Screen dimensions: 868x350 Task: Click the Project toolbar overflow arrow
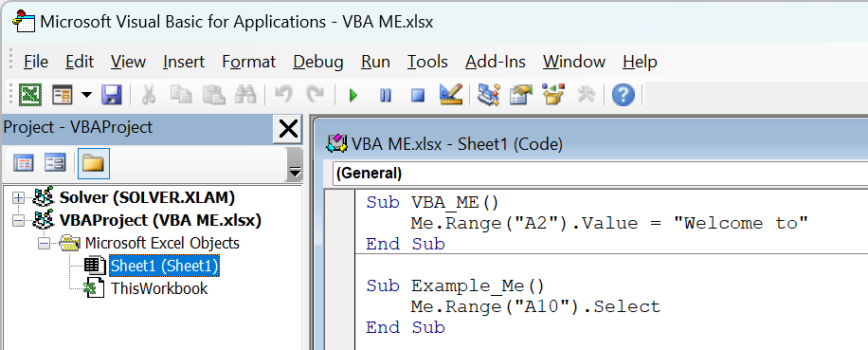(295, 165)
